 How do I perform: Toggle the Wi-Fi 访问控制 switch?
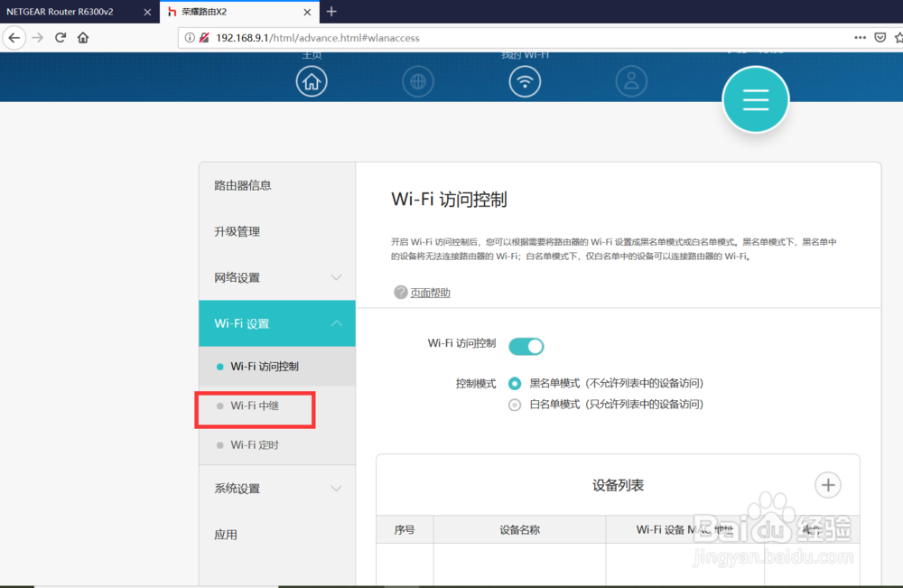(x=526, y=346)
